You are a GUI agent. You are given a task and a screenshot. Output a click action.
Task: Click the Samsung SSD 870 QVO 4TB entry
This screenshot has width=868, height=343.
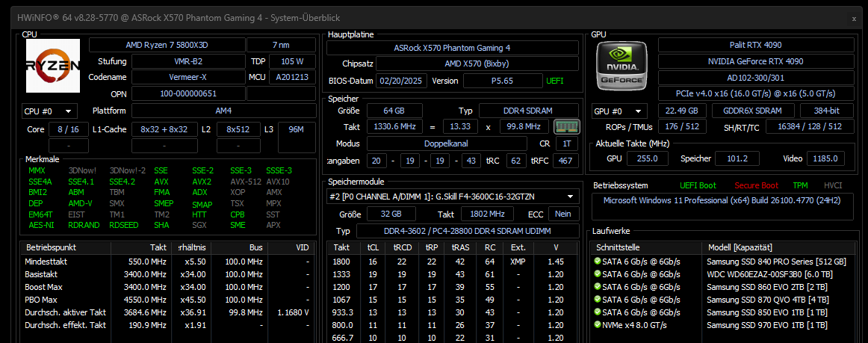coord(768,300)
